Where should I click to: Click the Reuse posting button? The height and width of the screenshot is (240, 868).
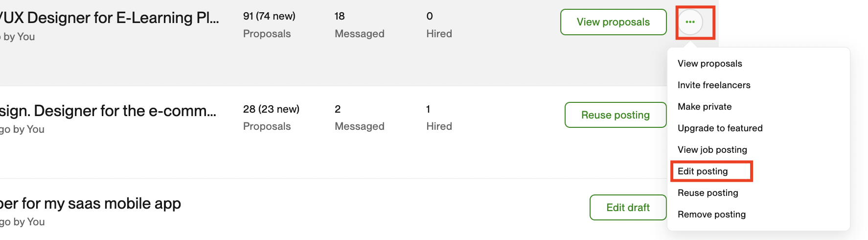[615, 115]
